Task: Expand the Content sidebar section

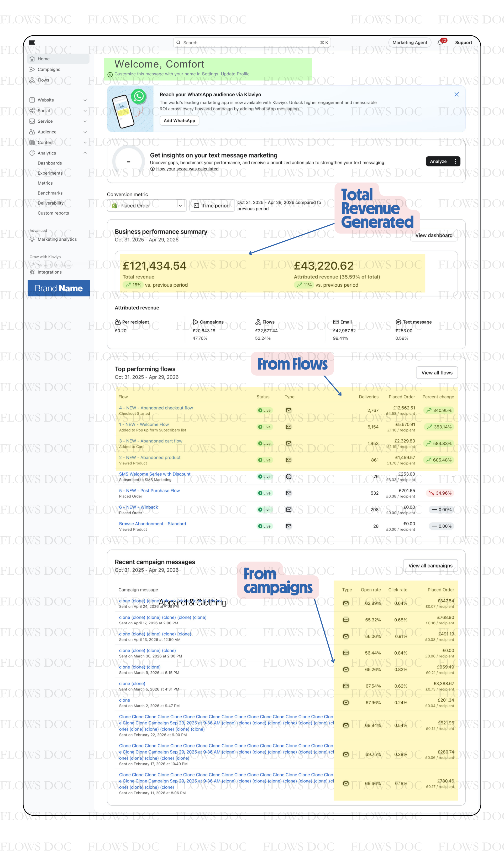Action: 85,143
